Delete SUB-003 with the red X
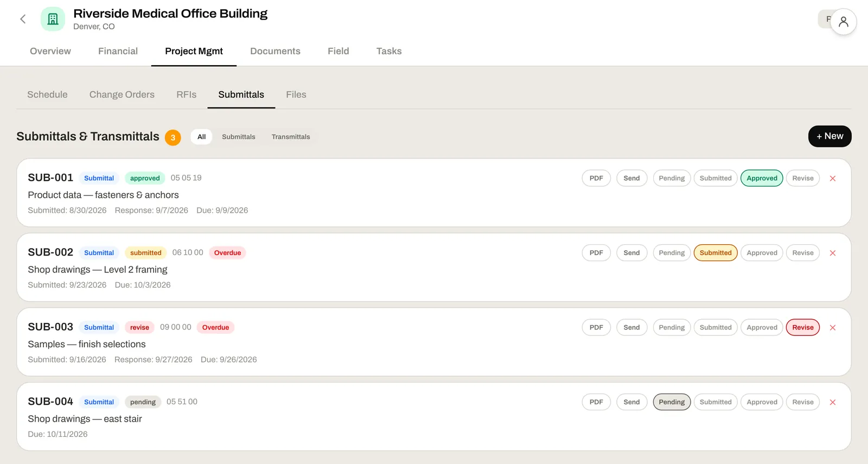868x464 pixels. point(833,328)
